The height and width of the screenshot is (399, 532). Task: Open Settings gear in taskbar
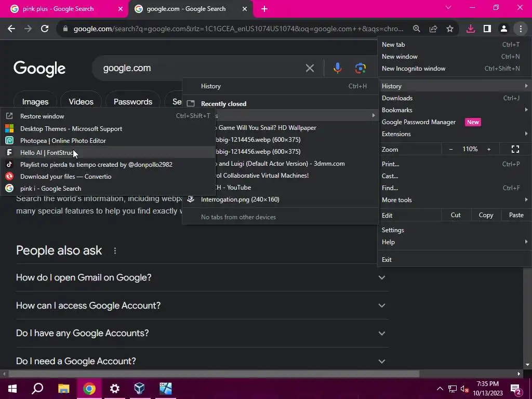[x=115, y=389]
